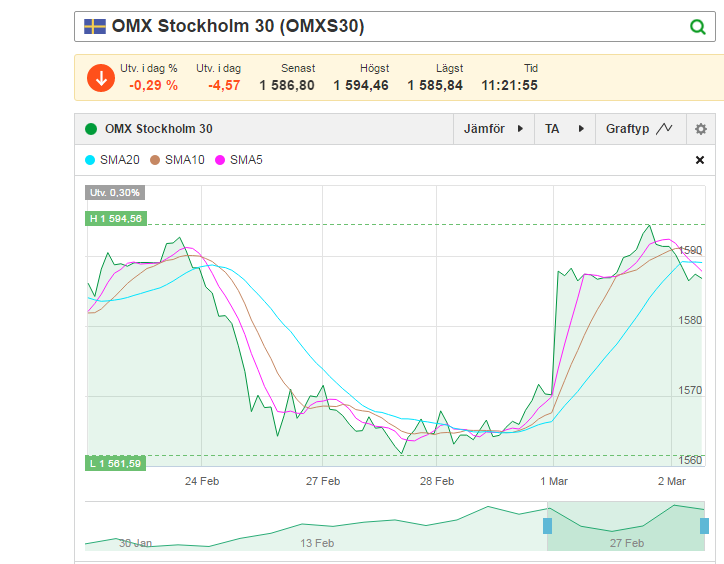Toggle the SMA5 magenta indicator
The width and height of the screenshot is (724, 564).
pyautogui.click(x=239, y=160)
